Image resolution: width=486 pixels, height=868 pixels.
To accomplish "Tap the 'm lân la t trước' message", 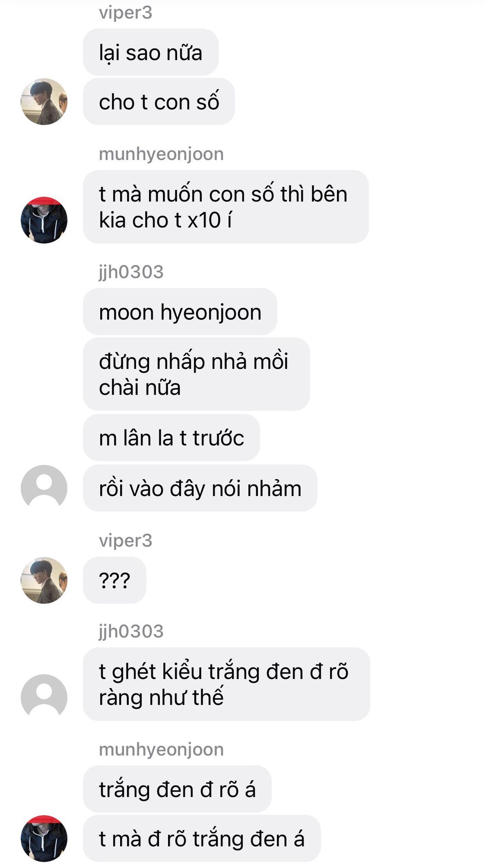I will (x=172, y=438).
